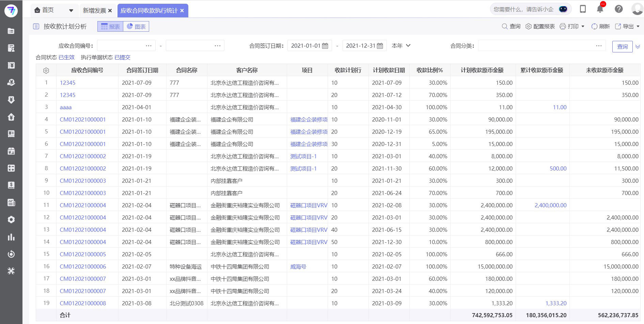Screen dimensions: 644x324
Task: Select the 首页 tab
Action: [x=47, y=10]
